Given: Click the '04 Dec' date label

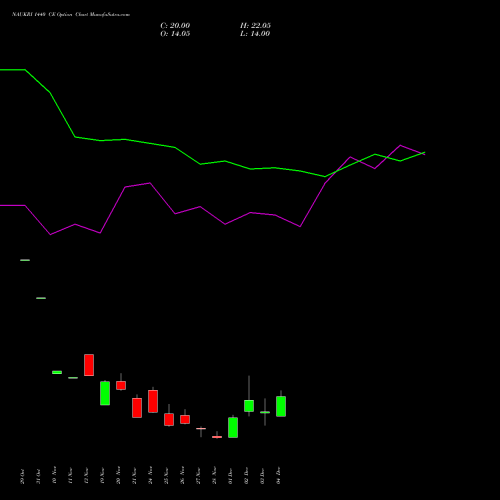Looking at the screenshot, I should (278, 476).
